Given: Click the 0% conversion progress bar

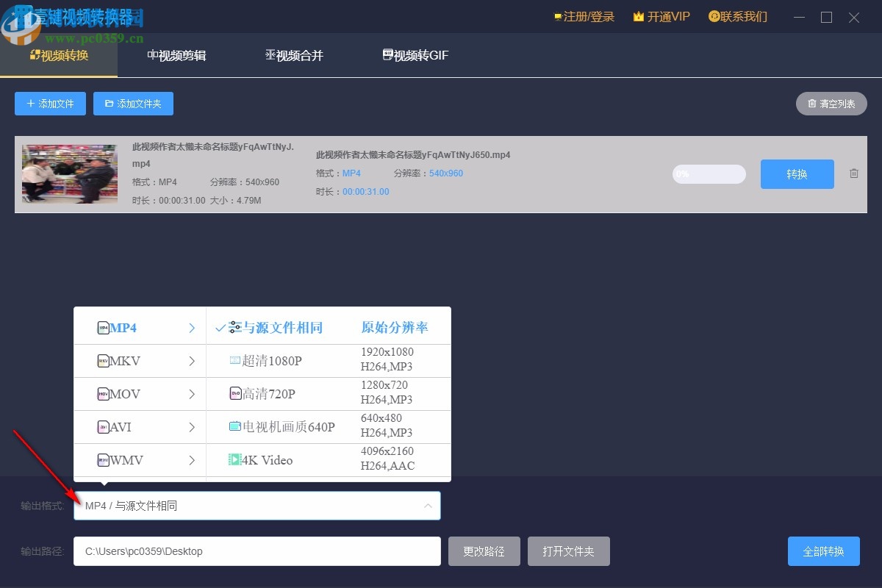Looking at the screenshot, I should (x=708, y=174).
